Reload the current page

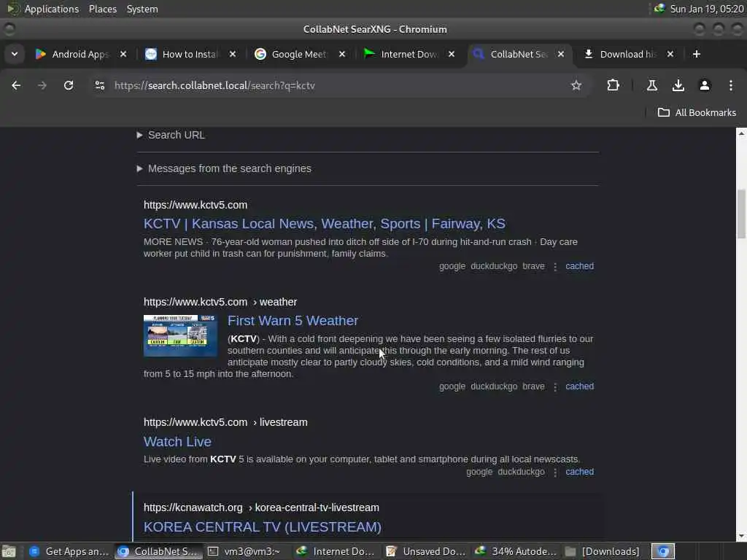69,85
